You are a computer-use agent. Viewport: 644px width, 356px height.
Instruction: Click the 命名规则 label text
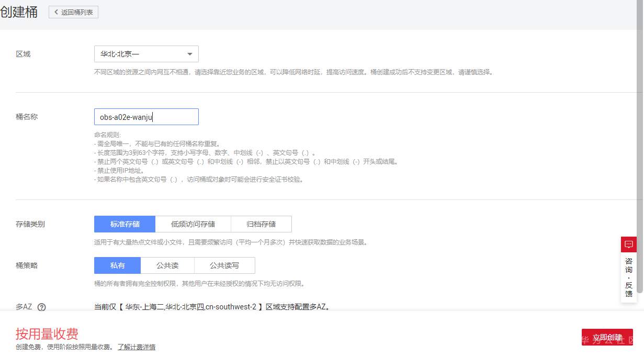click(107, 135)
